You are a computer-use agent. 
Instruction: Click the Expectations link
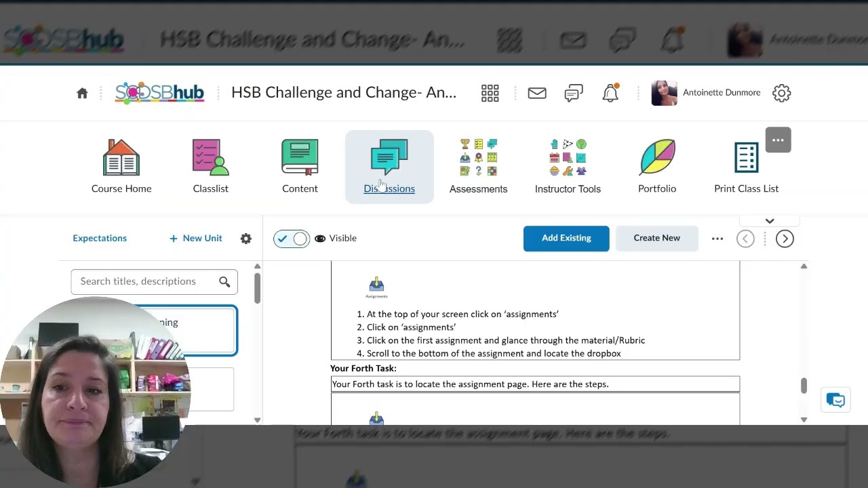click(x=100, y=239)
